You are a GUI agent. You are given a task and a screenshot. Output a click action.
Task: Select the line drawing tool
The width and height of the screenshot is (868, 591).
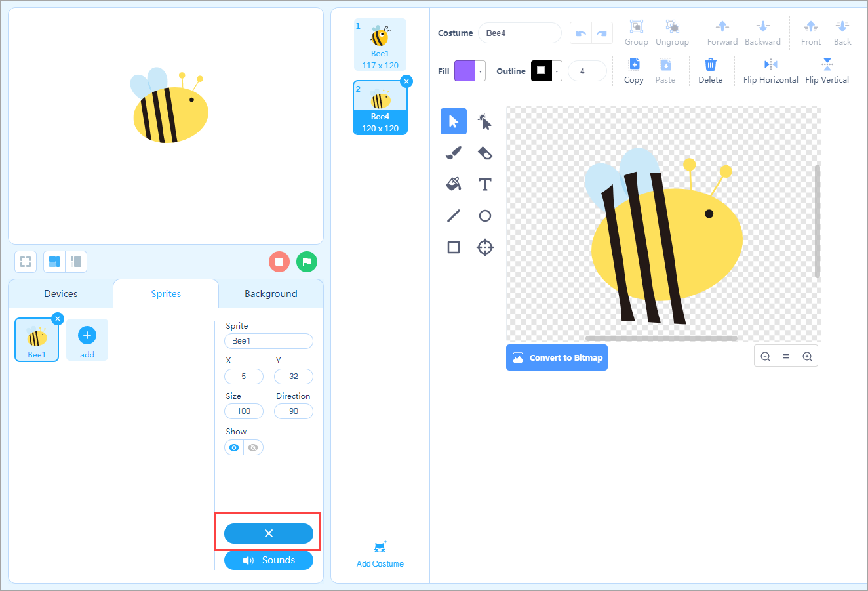tap(454, 216)
